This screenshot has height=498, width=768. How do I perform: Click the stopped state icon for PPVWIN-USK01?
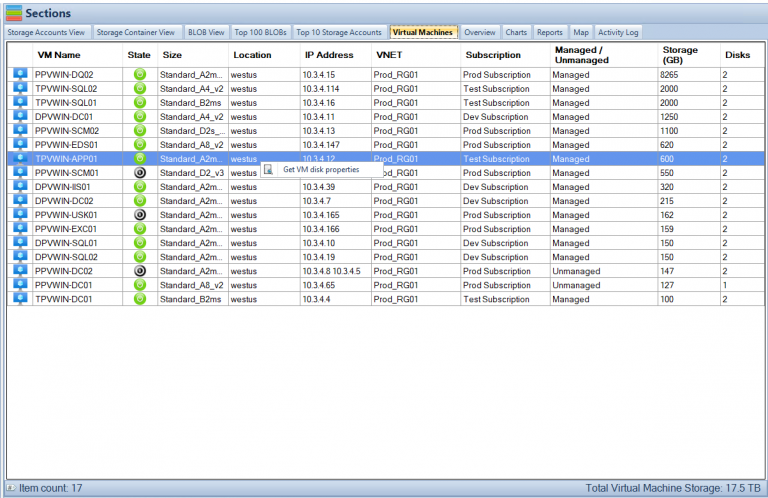point(140,215)
